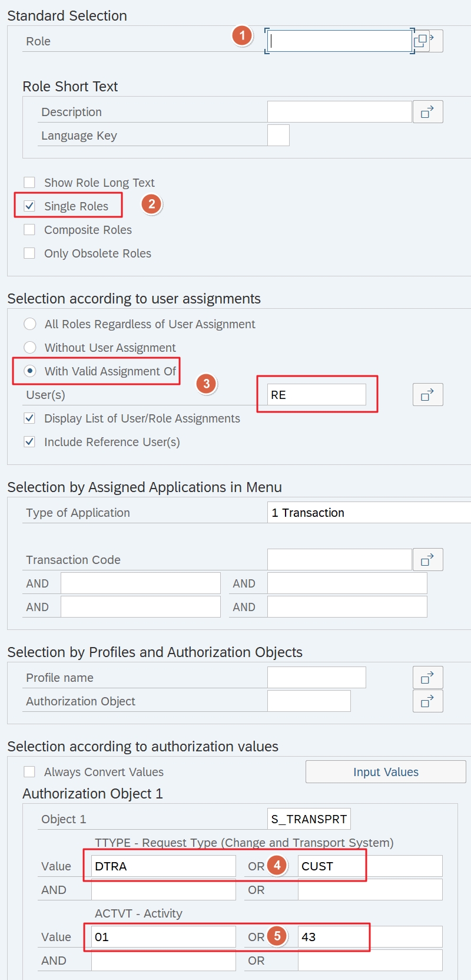This screenshot has height=980, width=471.
Task: Uncheck Display List of User/Role Assignments
Action: tap(29, 418)
